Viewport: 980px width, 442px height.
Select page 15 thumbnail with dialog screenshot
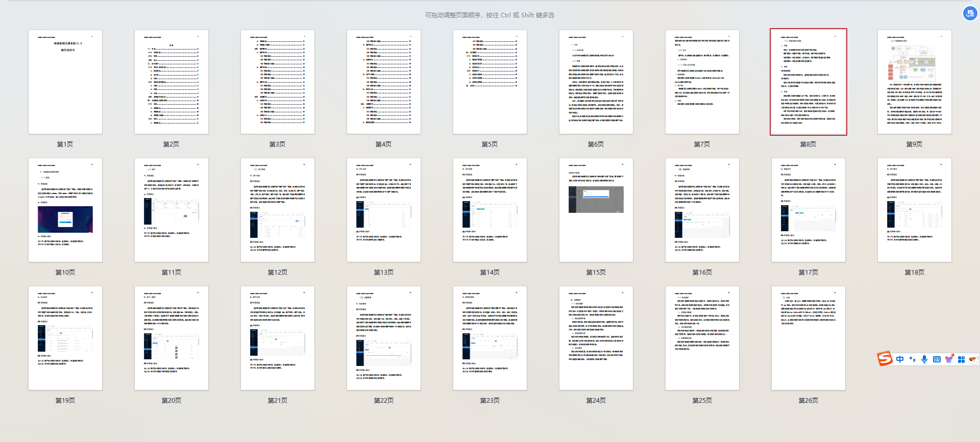coord(596,210)
